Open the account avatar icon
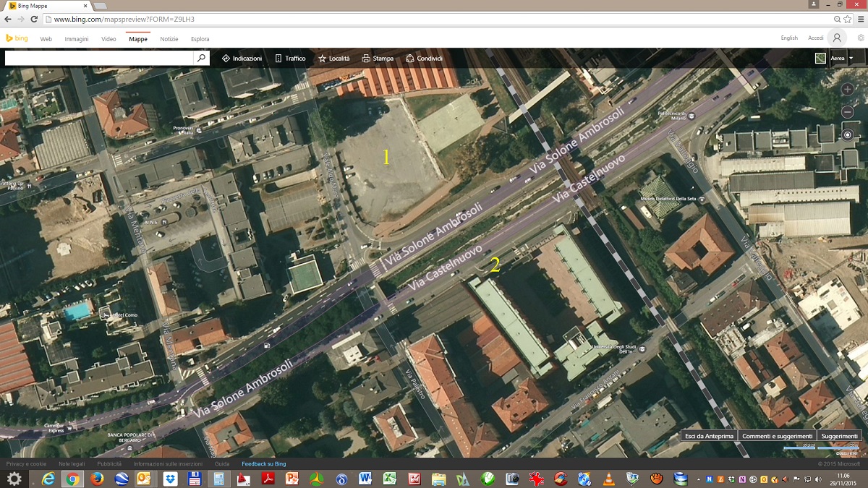This screenshot has height=488, width=868. tap(837, 38)
